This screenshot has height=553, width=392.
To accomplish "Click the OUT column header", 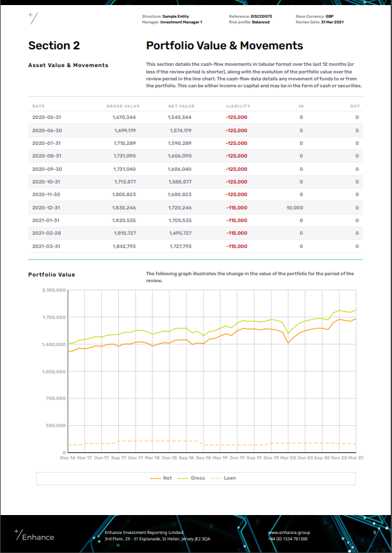I will 355,106.
